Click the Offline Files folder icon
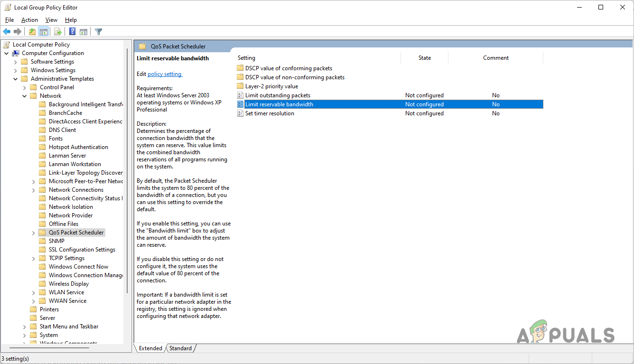The width and height of the screenshot is (634, 364). [42, 224]
